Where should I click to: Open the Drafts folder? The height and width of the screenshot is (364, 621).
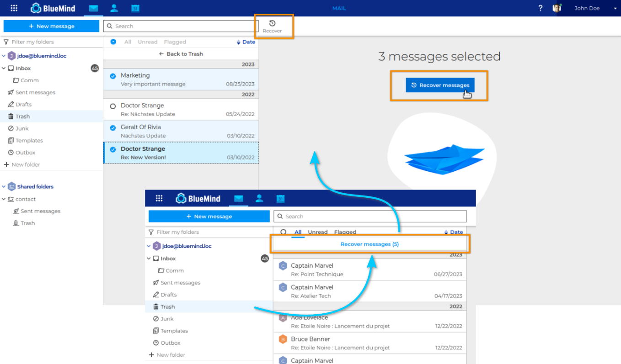[x=23, y=104]
